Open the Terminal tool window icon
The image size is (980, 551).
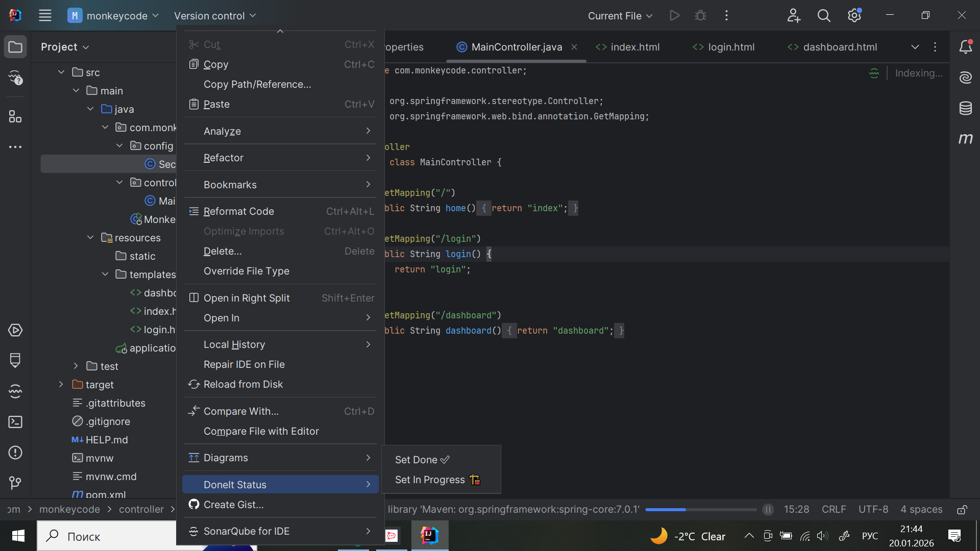click(x=15, y=422)
